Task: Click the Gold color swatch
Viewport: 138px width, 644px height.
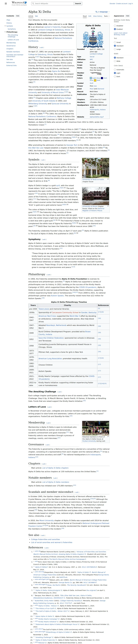Action: pos(95,80)
